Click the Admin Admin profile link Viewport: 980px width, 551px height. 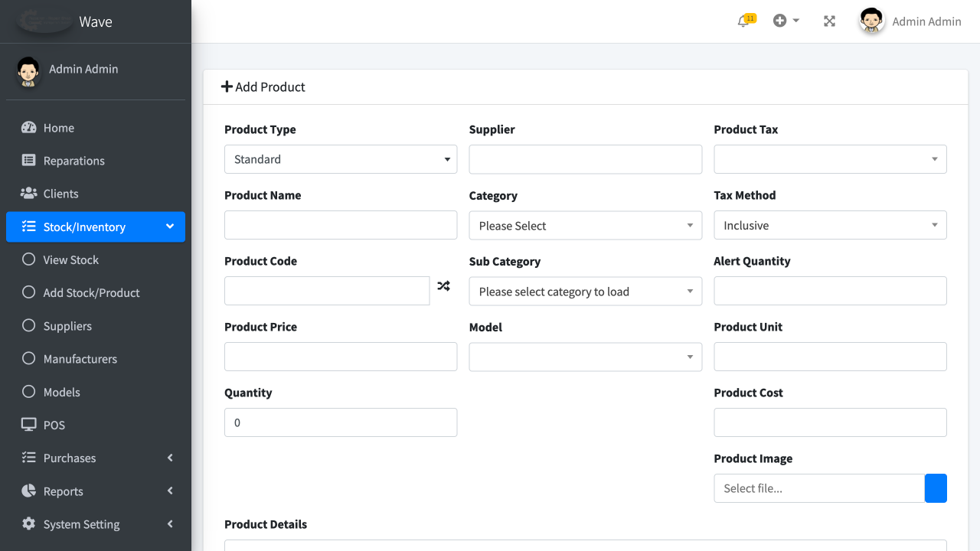coord(926,21)
